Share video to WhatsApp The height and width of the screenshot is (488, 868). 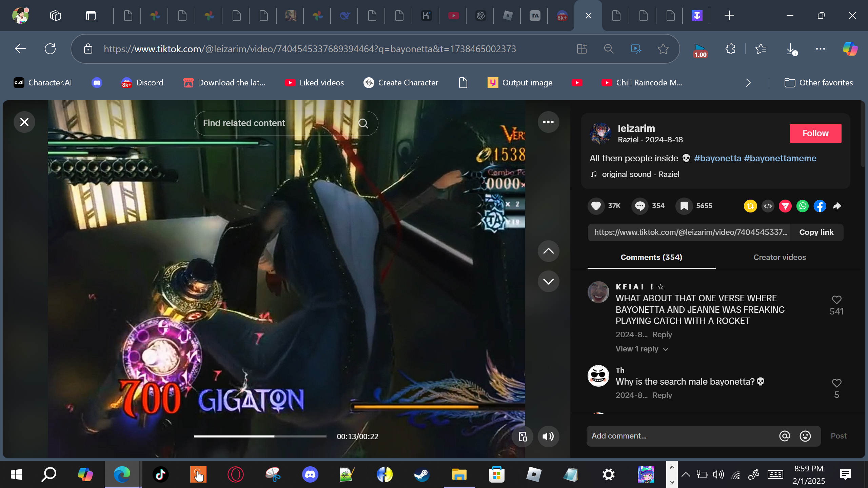[802, 206]
